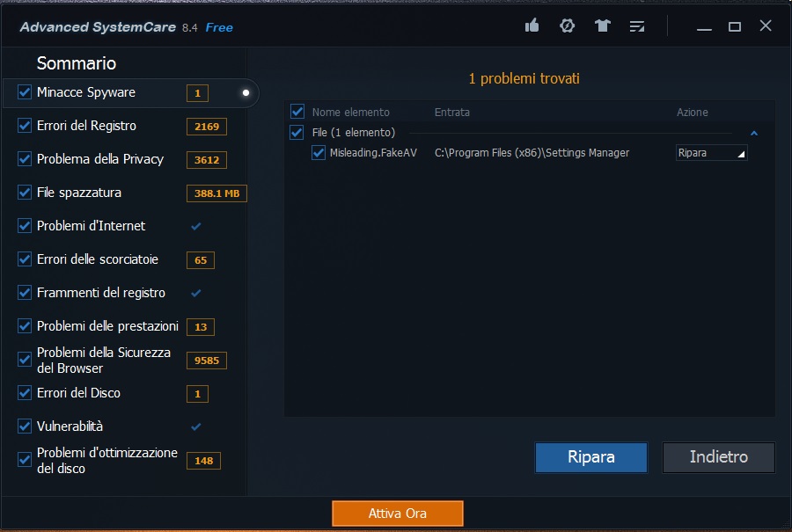The image size is (792, 532).
Task: Uncheck the Problemi delle prestazioni checkbox
Action: 25,326
